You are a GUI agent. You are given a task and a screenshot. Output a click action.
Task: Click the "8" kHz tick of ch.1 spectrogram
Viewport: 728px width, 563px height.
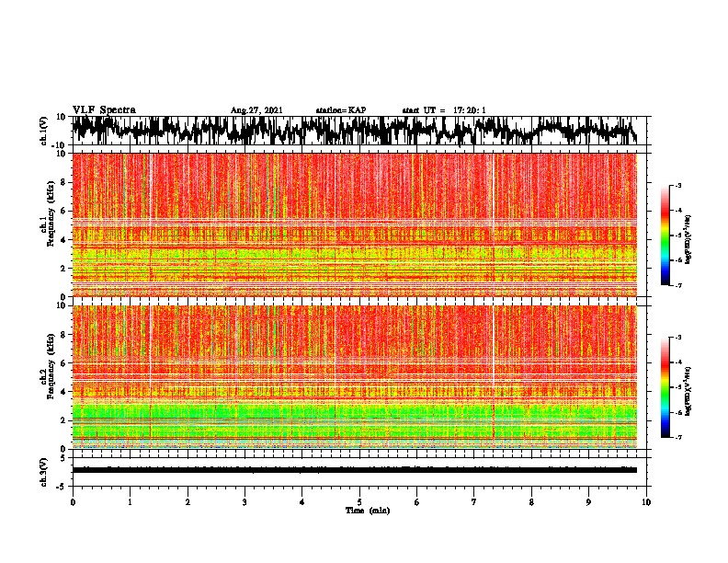click(x=64, y=182)
